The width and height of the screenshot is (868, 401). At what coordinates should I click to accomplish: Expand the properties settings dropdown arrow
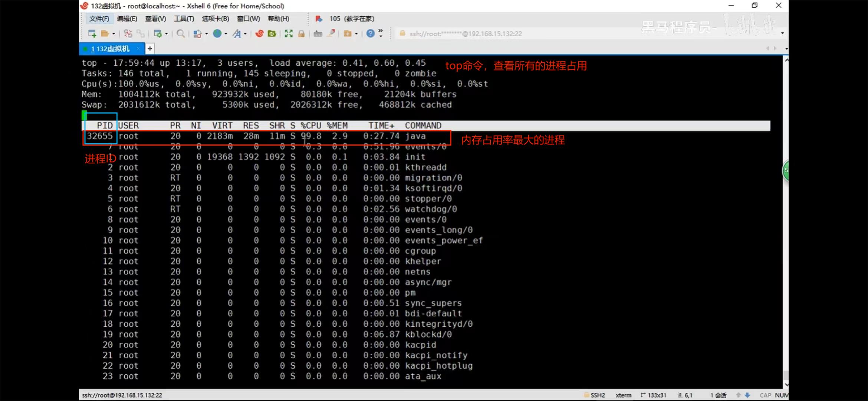pyautogui.click(x=167, y=34)
